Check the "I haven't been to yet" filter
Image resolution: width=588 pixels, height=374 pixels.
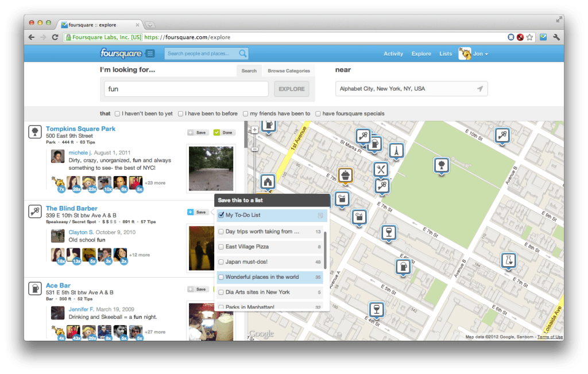(118, 114)
